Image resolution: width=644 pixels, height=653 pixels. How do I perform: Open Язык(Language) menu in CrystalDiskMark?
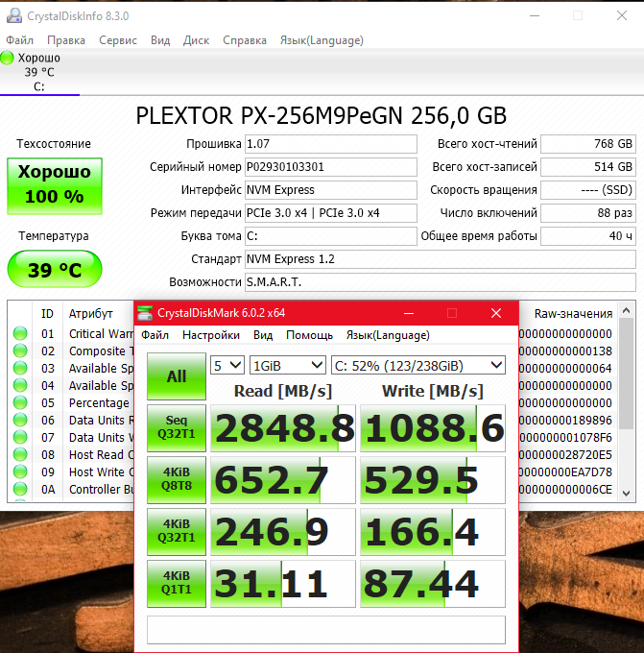(x=388, y=335)
